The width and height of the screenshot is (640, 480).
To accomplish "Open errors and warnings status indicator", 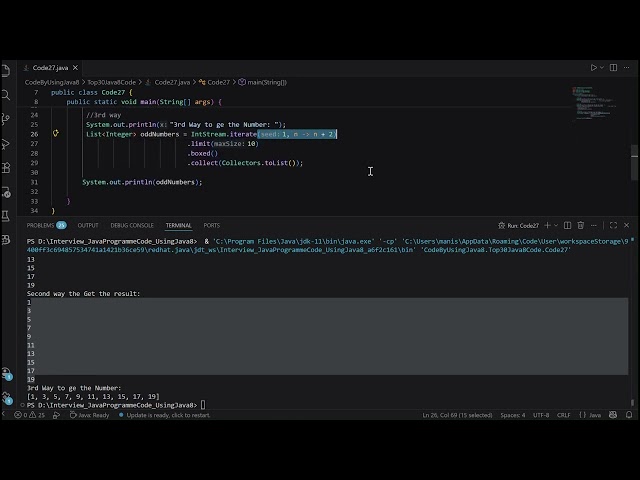I will (x=30, y=415).
